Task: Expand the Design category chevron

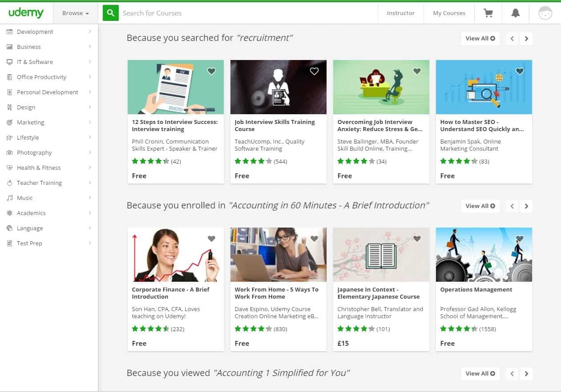Action: [x=90, y=107]
